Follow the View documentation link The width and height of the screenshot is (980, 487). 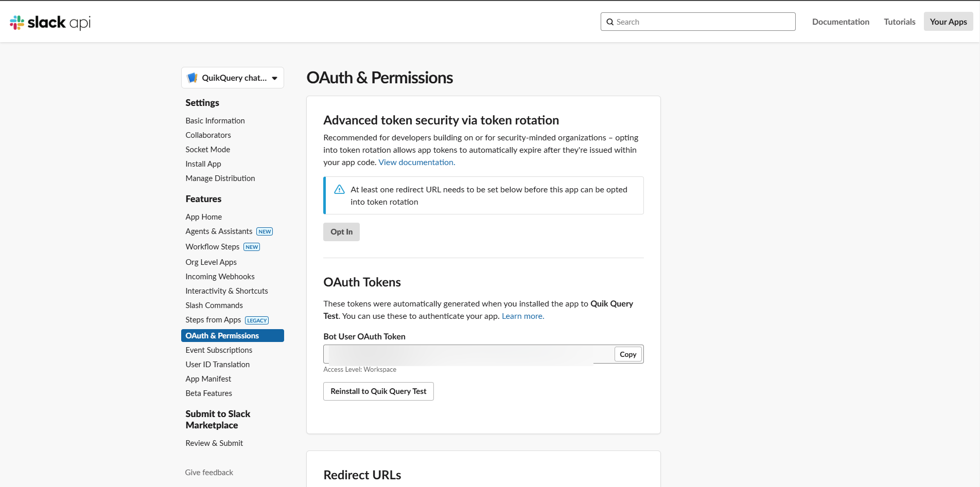pos(416,163)
